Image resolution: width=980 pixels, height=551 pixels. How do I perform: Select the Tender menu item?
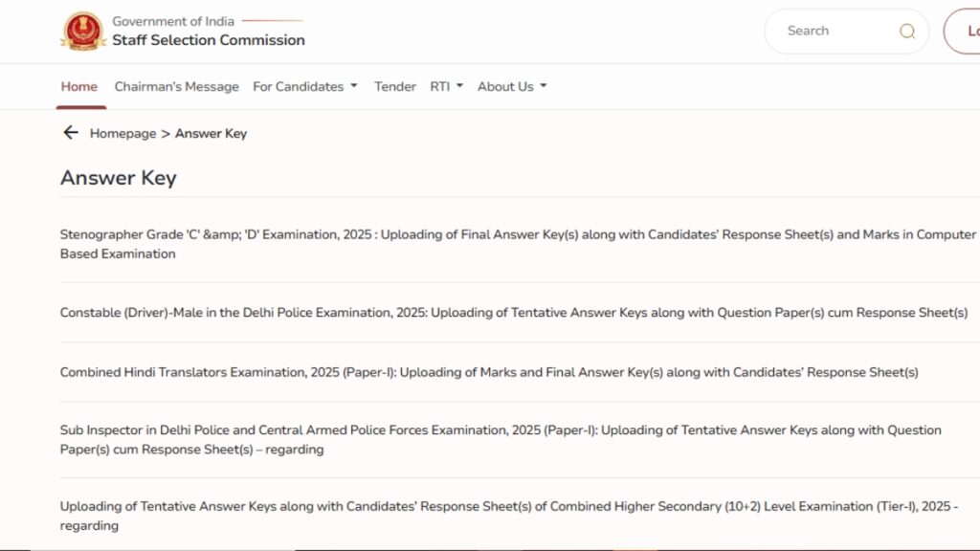394,86
